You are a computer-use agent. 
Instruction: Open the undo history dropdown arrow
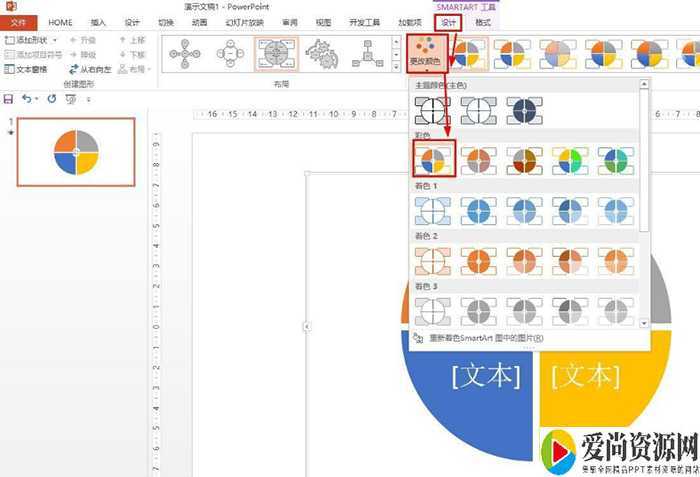36,99
